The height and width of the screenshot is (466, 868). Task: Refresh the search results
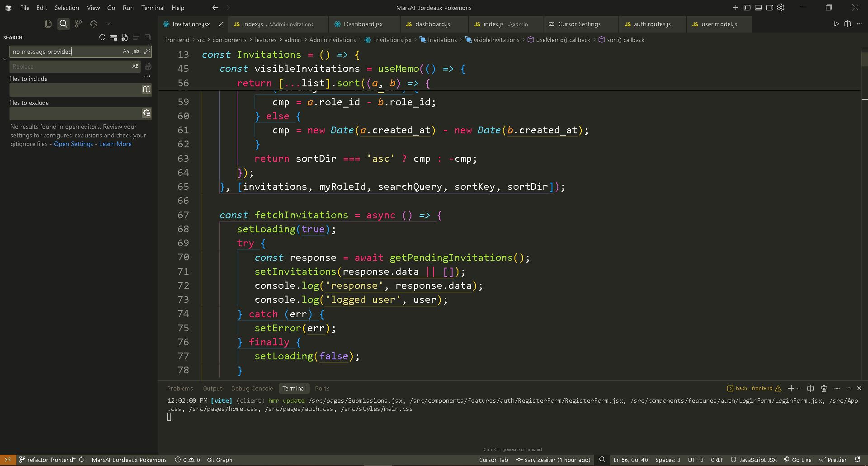click(x=102, y=38)
